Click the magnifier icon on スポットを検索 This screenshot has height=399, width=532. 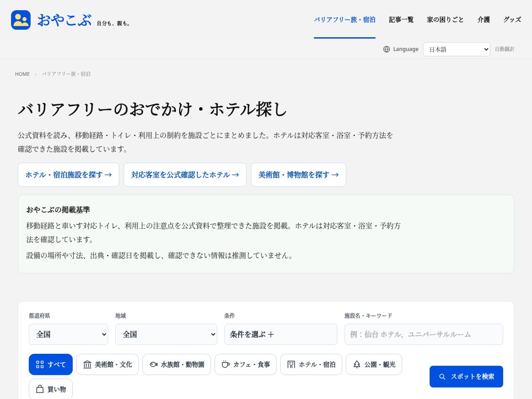point(442,376)
